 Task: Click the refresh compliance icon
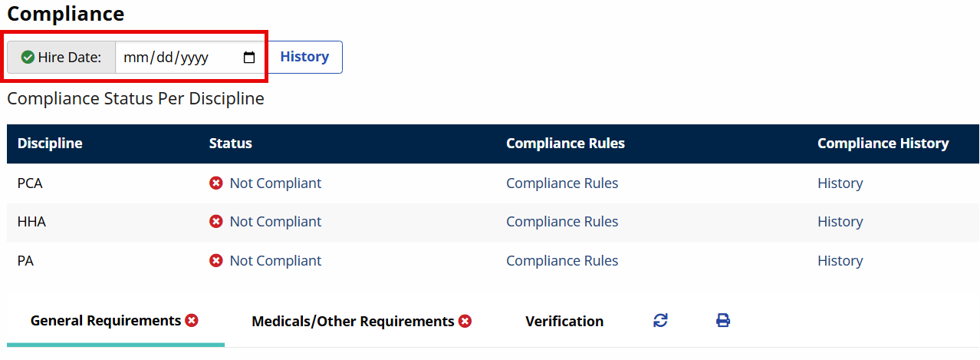[660, 321]
